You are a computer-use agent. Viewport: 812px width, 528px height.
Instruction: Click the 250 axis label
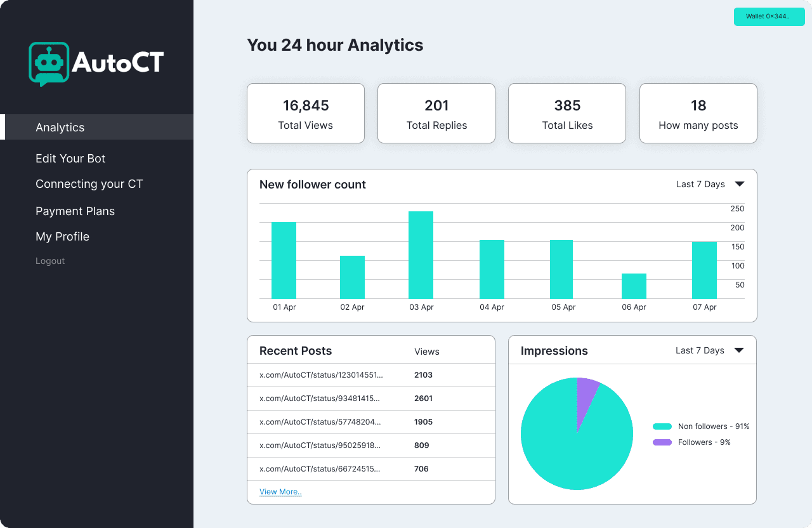(x=738, y=209)
